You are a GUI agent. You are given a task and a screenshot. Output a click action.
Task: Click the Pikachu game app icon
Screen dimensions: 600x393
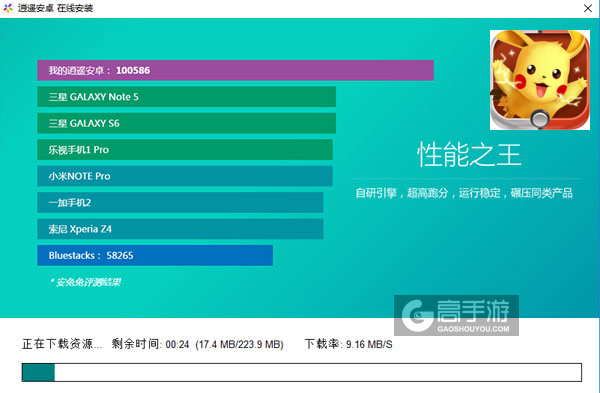[540, 80]
